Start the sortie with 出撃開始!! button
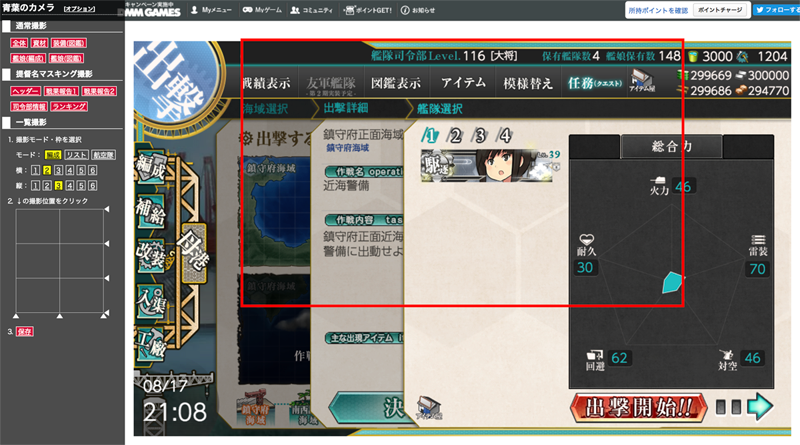 click(x=639, y=407)
